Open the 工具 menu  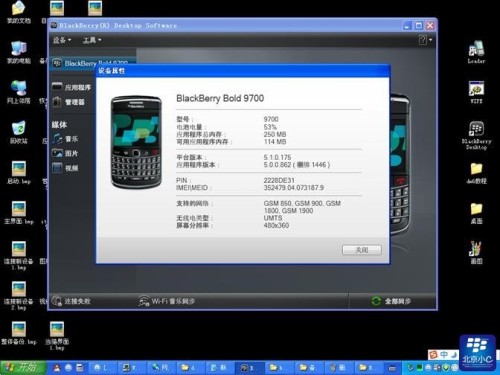pos(92,40)
